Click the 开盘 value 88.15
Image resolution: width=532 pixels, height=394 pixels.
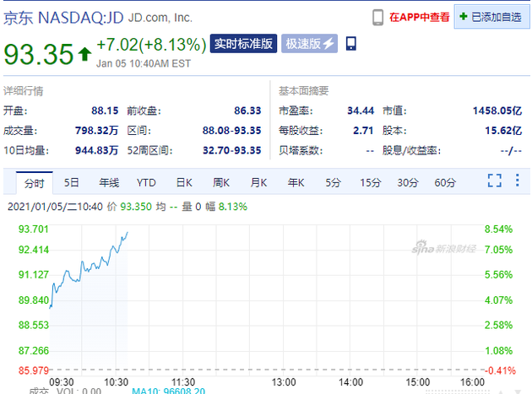click(x=105, y=111)
